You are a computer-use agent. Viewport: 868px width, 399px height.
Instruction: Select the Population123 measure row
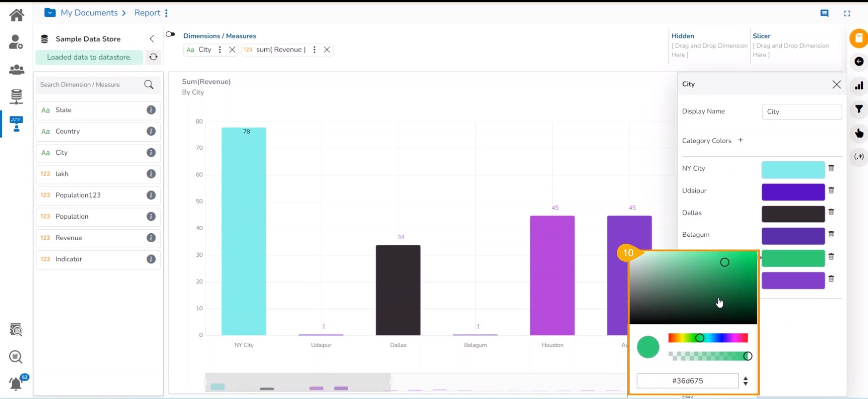pyautogui.click(x=98, y=195)
